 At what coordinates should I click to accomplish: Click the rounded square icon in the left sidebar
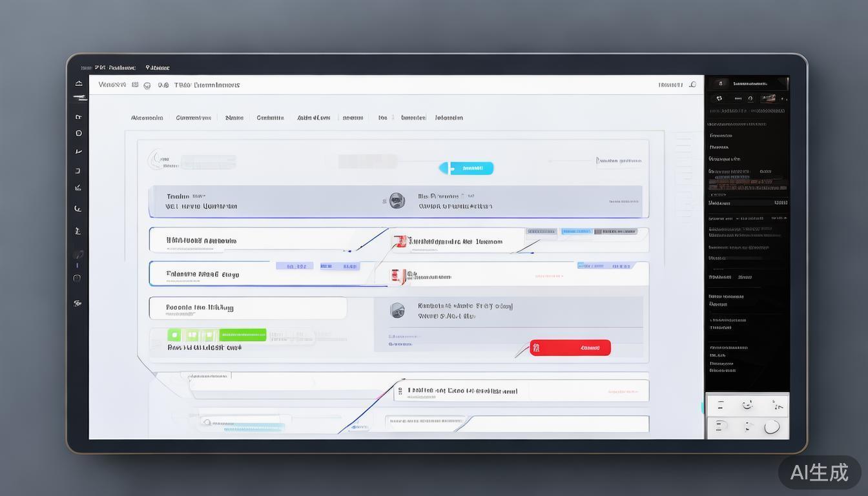[x=77, y=278]
